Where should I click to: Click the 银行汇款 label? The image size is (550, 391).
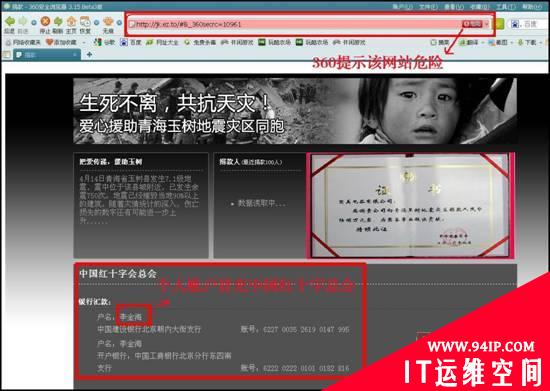click(95, 301)
